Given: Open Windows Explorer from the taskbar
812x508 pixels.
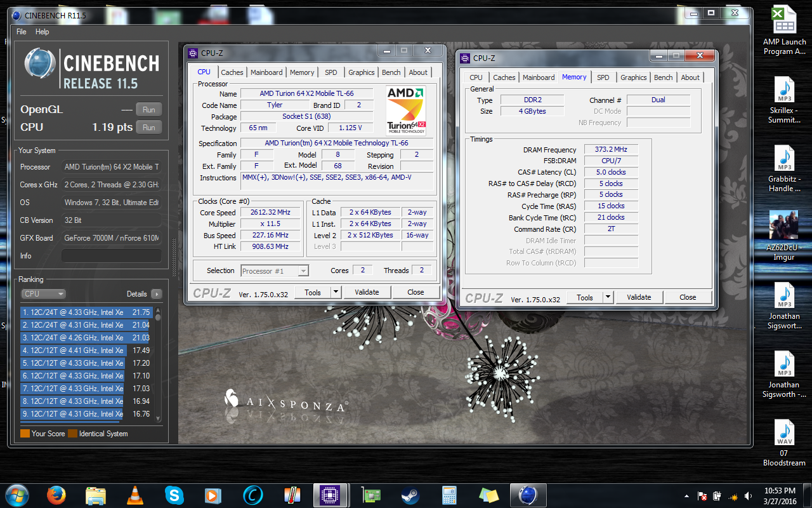Looking at the screenshot, I should [96, 495].
